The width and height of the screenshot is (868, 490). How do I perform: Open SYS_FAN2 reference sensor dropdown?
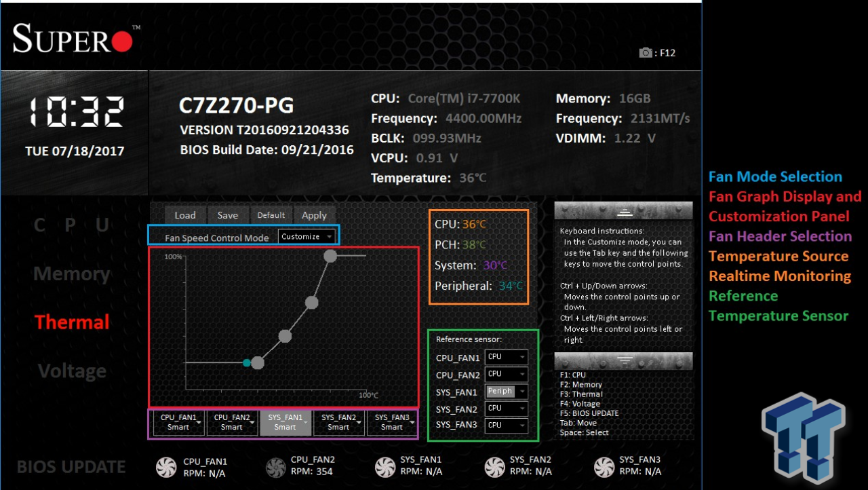point(506,409)
